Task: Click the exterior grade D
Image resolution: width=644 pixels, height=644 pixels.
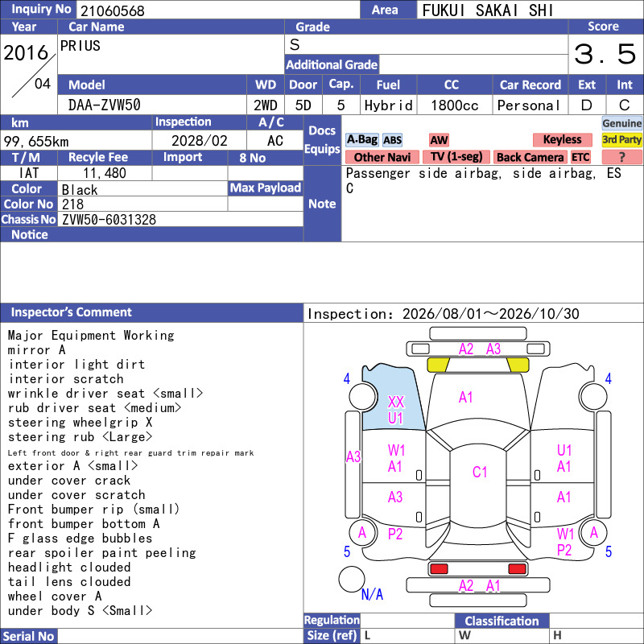Action: point(587,105)
